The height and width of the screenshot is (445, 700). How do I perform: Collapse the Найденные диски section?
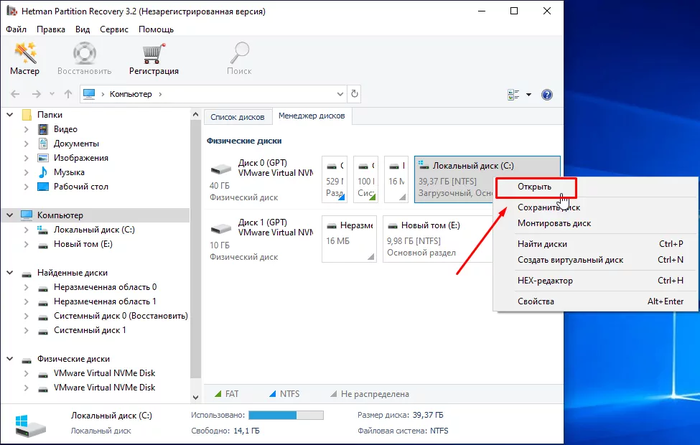(x=9, y=273)
